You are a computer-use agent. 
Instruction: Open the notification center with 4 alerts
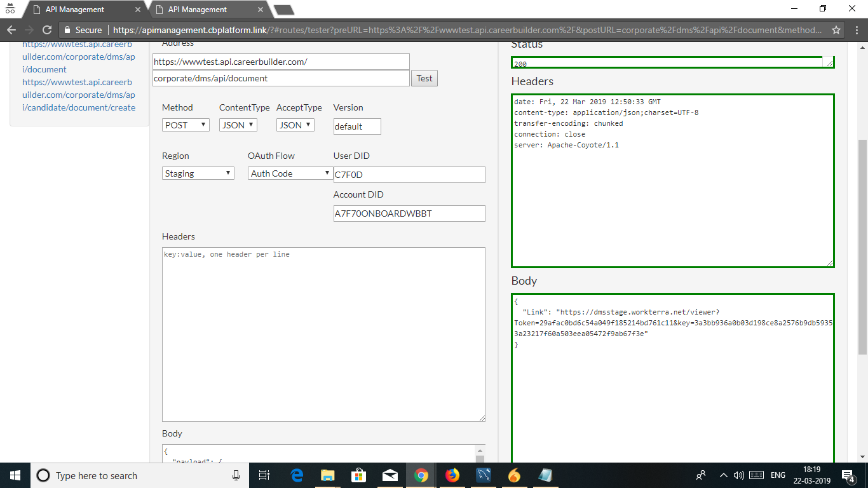pyautogui.click(x=848, y=475)
